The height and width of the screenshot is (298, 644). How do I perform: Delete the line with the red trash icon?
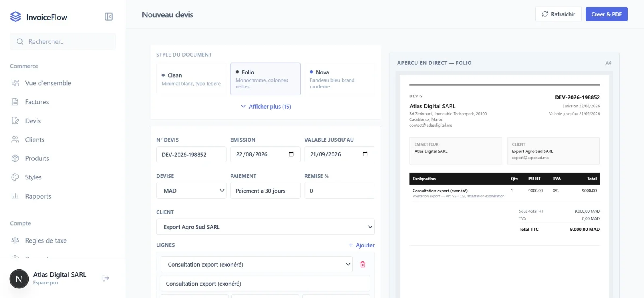coord(363,264)
